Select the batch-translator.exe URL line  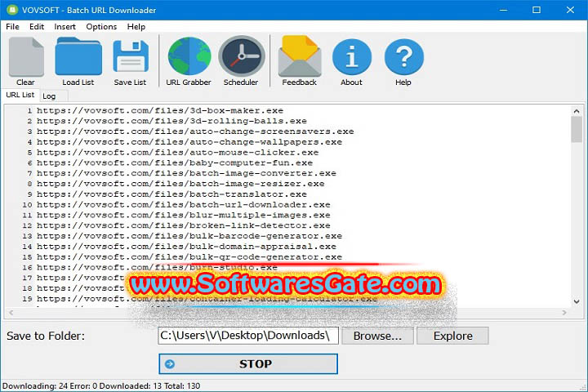tap(171, 194)
